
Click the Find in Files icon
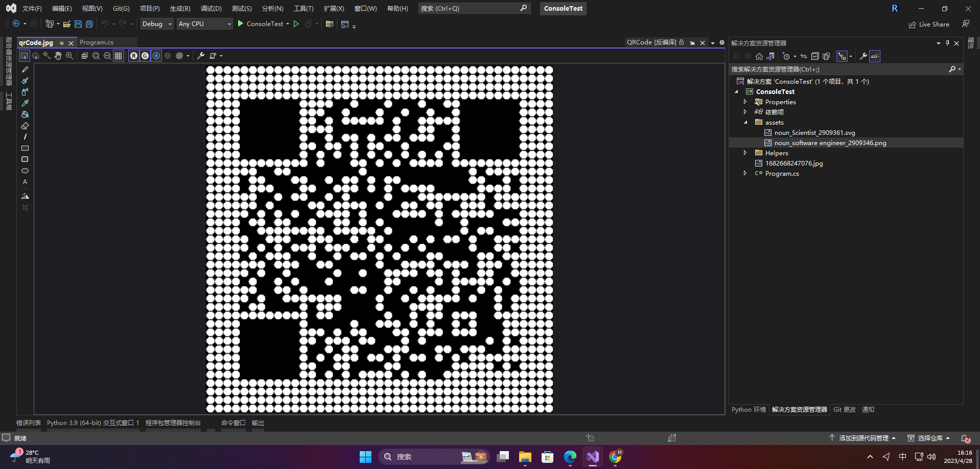(x=330, y=24)
